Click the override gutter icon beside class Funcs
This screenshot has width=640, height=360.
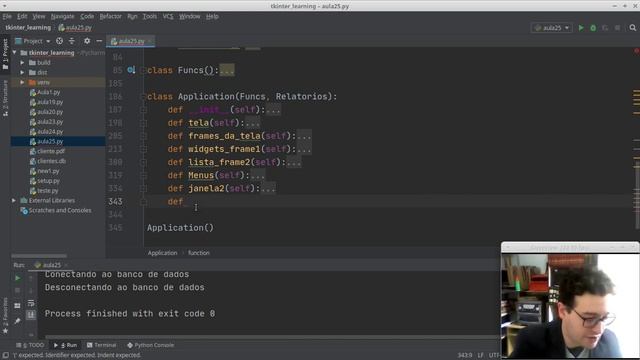point(131,70)
